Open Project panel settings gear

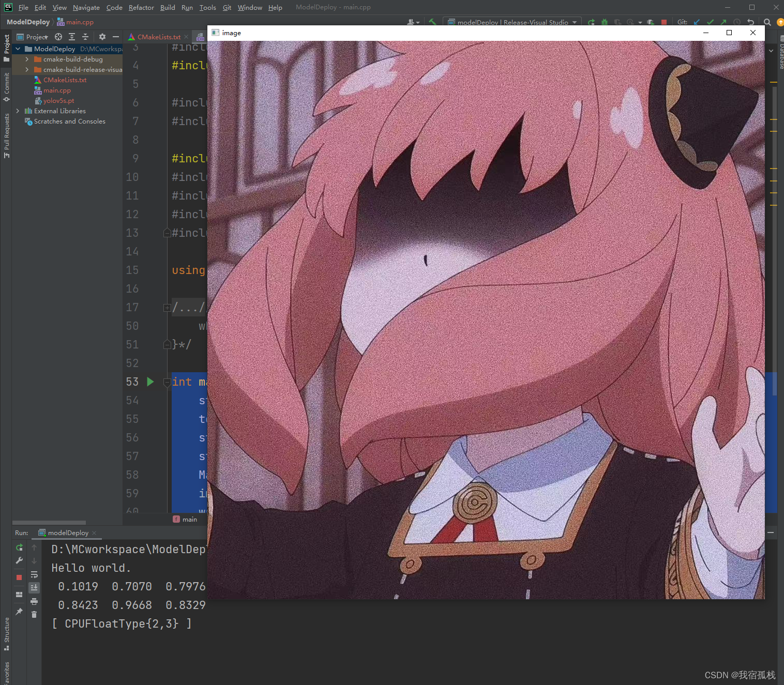coord(102,37)
